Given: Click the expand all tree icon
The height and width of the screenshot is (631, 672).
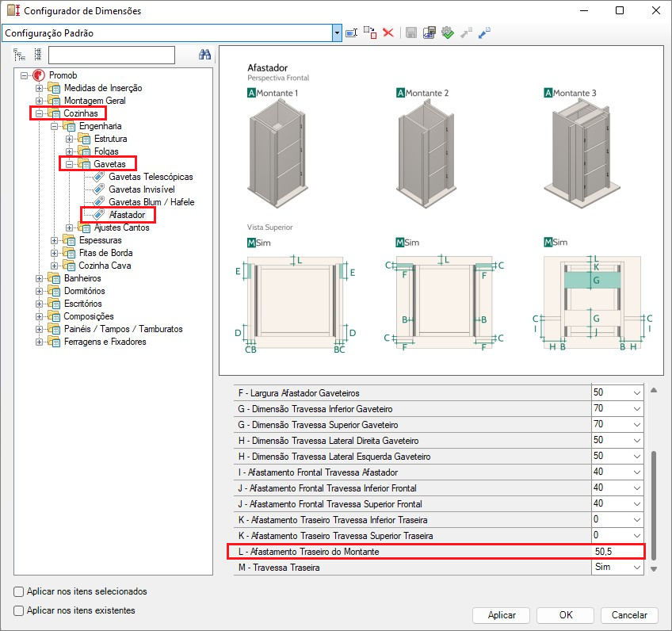Looking at the screenshot, I should tap(20, 55).
